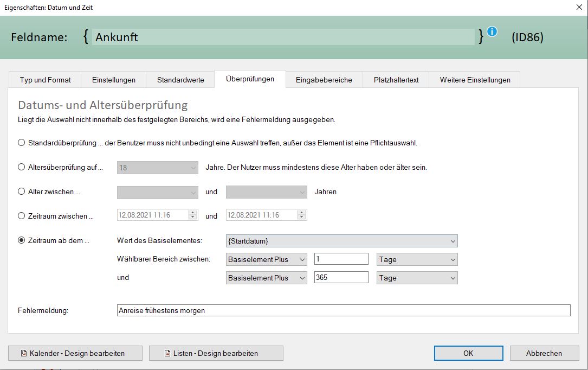The height and width of the screenshot is (370, 588).
Task: Select the Zeitraum ab dem radio button
Action: [22, 240]
